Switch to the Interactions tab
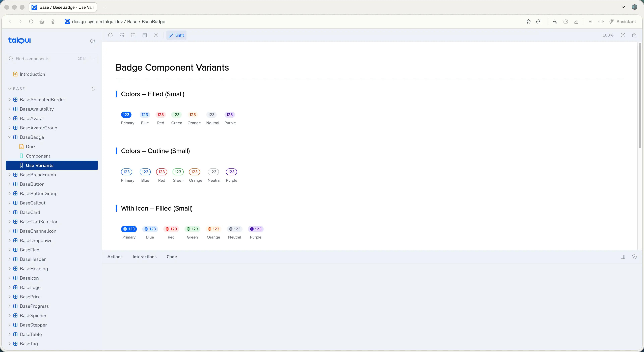 pyautogui.click(x=145, y=257)
